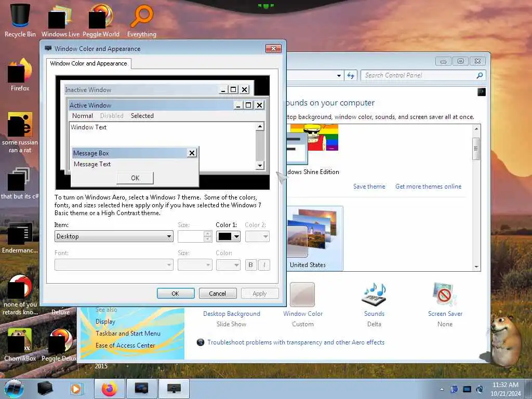Viewport: 532px width, 399px height.
Task: Open the clock showing 11:32 AM
Action: tap(506, 389)
